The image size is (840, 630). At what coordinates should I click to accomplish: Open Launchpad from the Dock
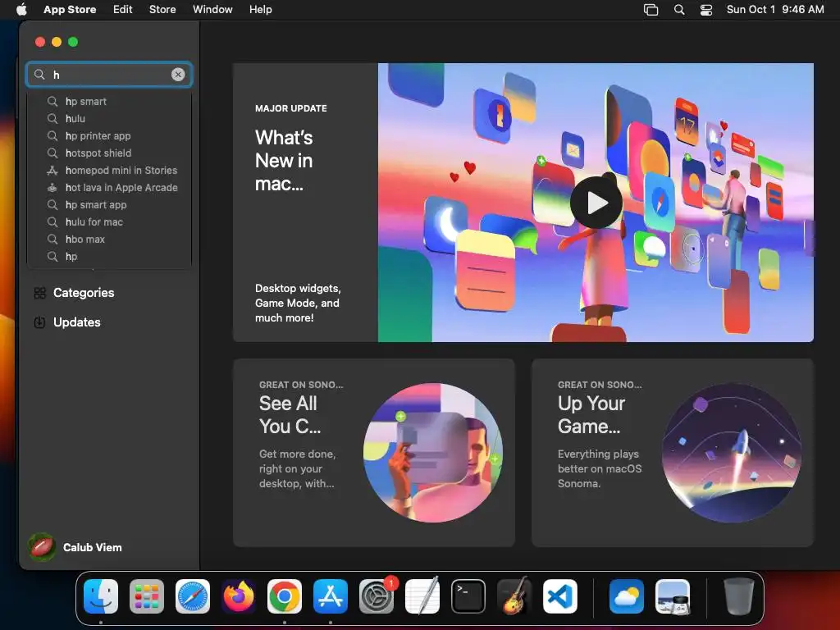[147, 596]
